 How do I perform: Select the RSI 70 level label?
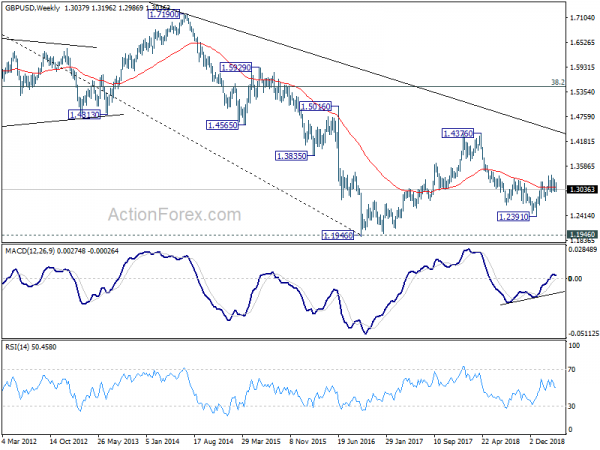[x=572, y=370]
